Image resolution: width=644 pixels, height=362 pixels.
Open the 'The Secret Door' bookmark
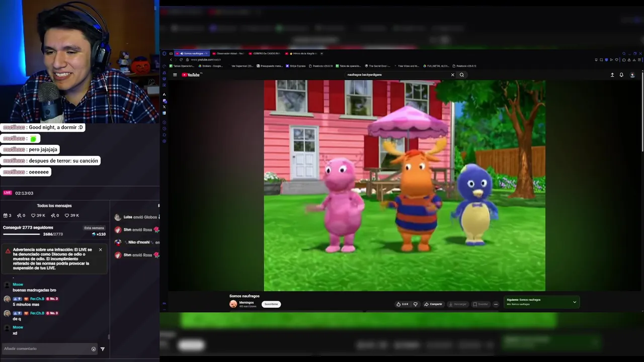[x=378, y=66]
